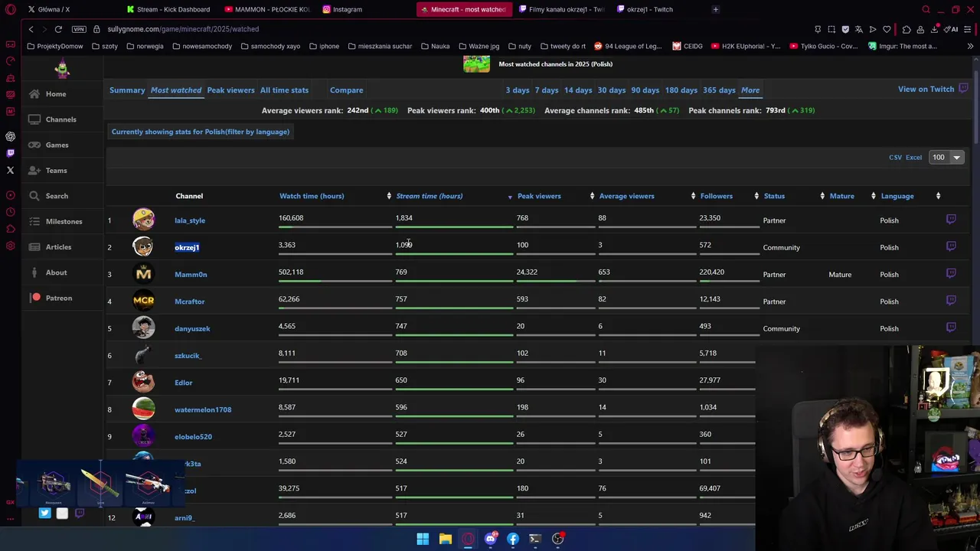Export table as CSV
Image resolution: width=980 pixels, height=551 pixels.
(x=895, y=158)
